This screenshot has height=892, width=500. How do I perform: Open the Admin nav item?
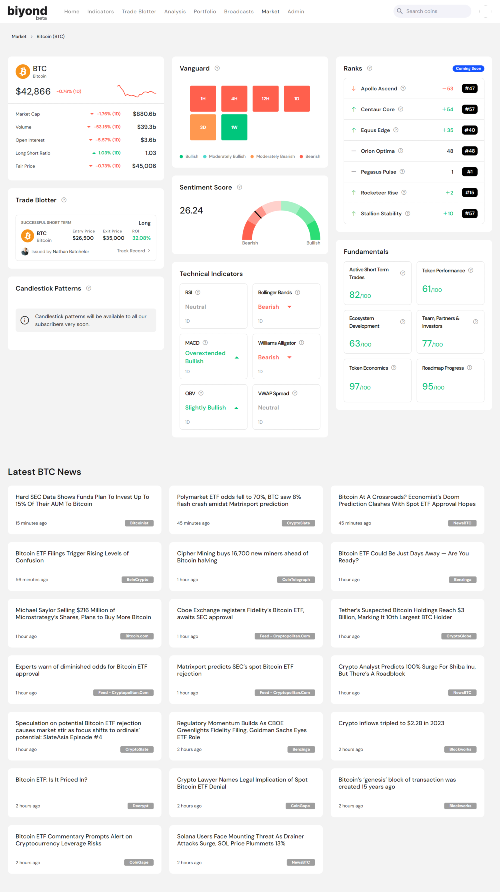point(296,11)
